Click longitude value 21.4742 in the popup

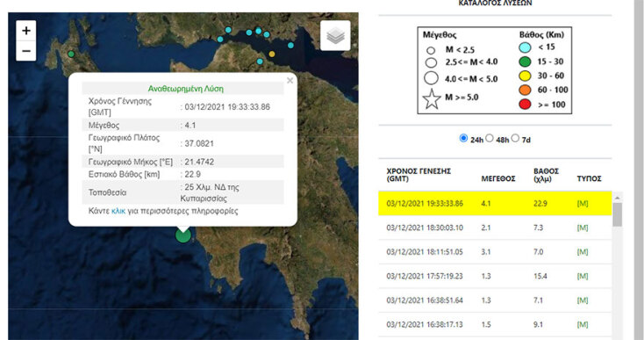(x=199, y=162)
